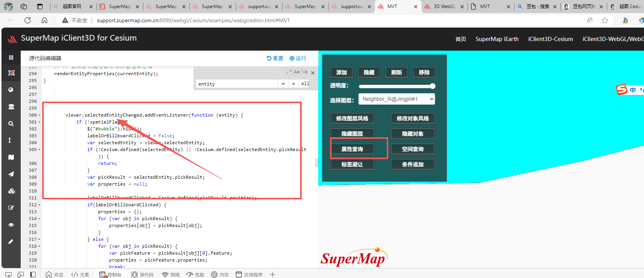Click the 运行 run link

(298, 58)
